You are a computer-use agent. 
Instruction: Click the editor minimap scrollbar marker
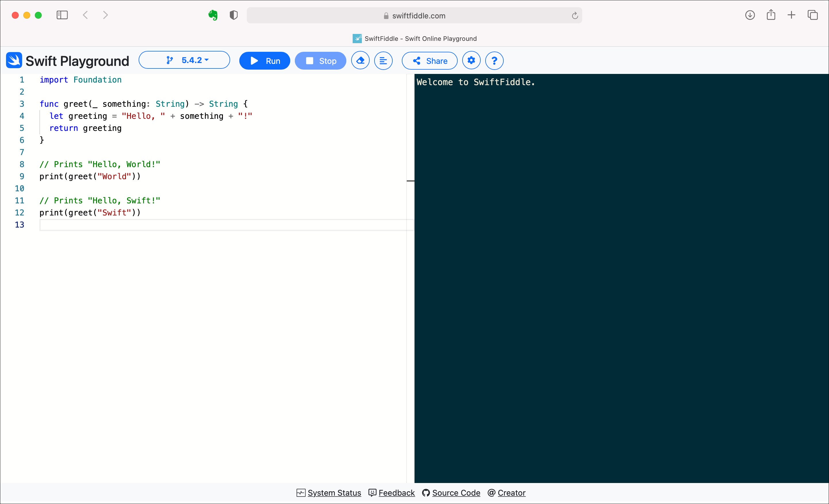[410, 181]
